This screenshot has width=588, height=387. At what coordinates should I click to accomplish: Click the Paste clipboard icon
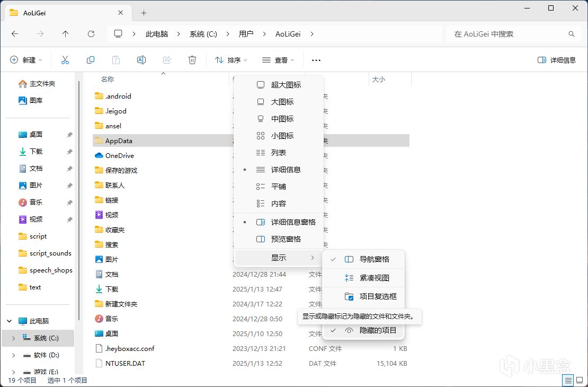116,60
